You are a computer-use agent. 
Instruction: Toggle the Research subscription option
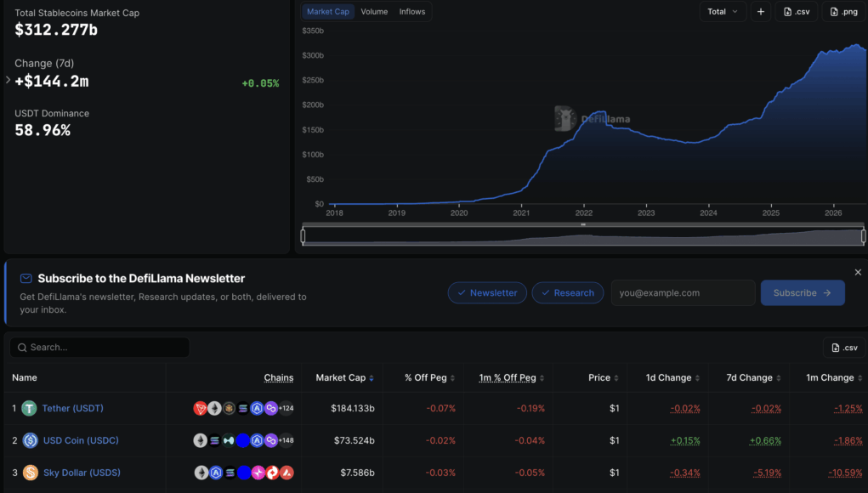[x=567, y=292]
